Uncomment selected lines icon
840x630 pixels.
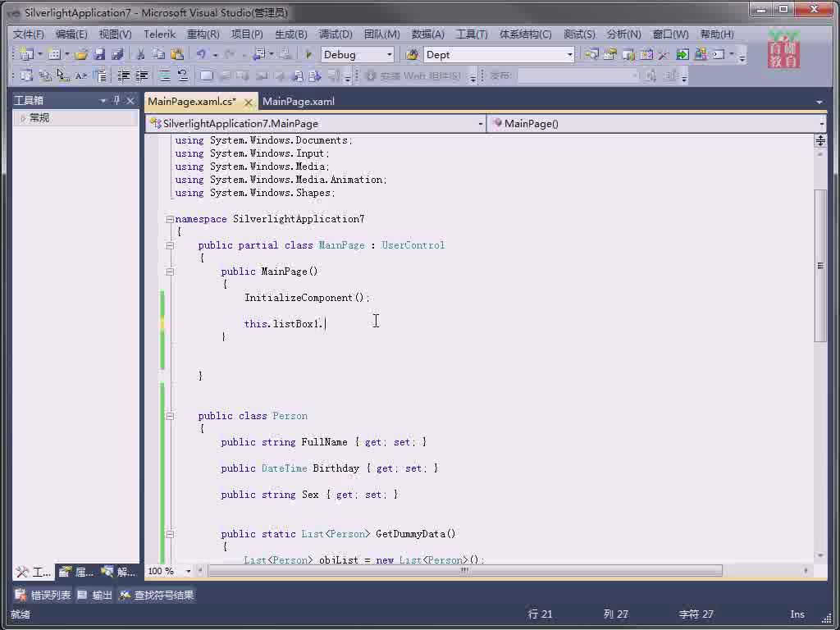[x=183, y=75]
